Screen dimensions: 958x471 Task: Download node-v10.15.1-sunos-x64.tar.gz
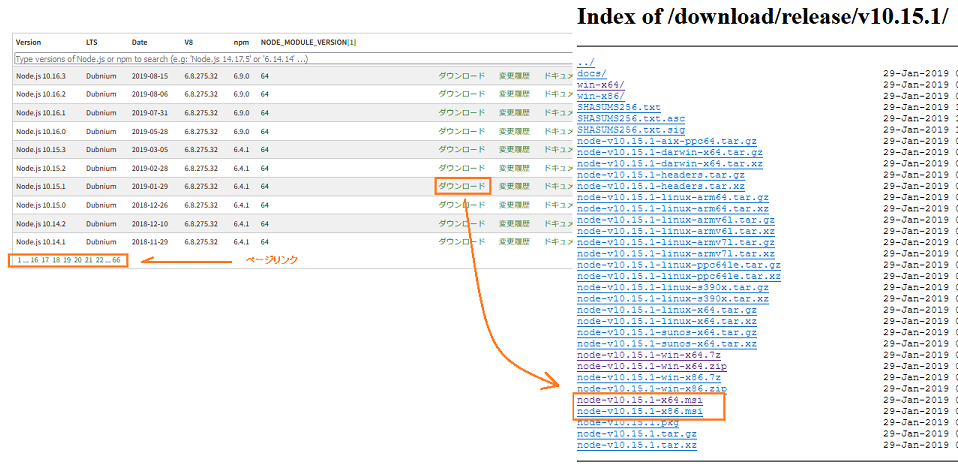coord(667,332)
